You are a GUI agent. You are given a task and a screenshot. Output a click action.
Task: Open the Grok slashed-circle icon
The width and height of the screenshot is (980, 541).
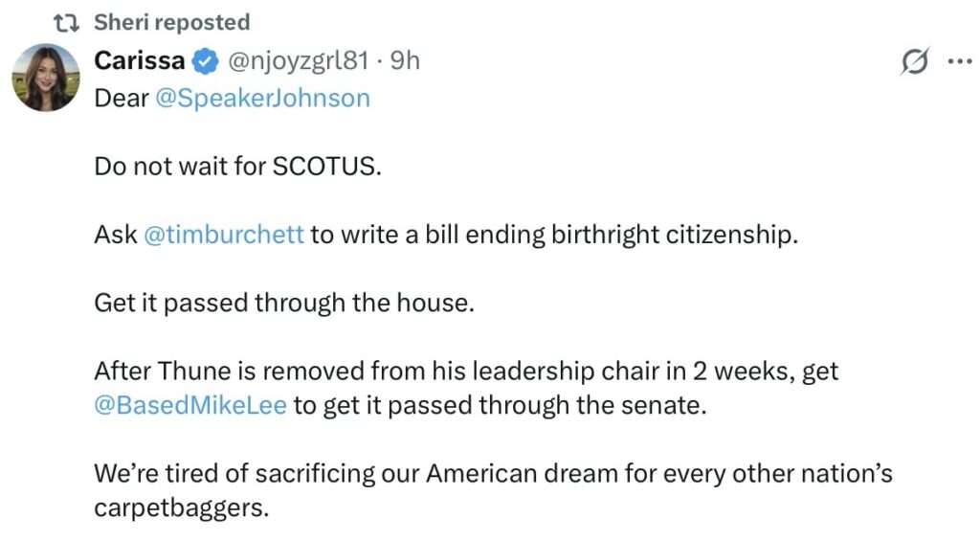point(915,62)
